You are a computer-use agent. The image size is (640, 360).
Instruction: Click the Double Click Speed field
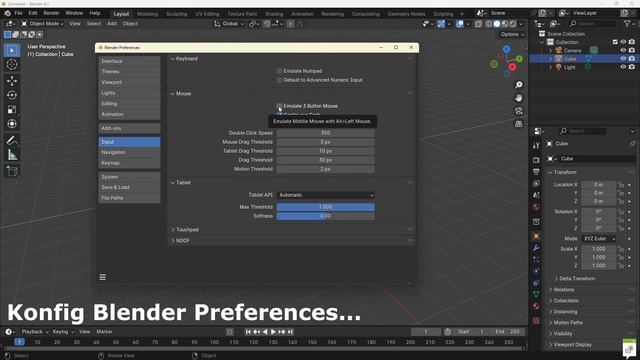click(325, 133)
